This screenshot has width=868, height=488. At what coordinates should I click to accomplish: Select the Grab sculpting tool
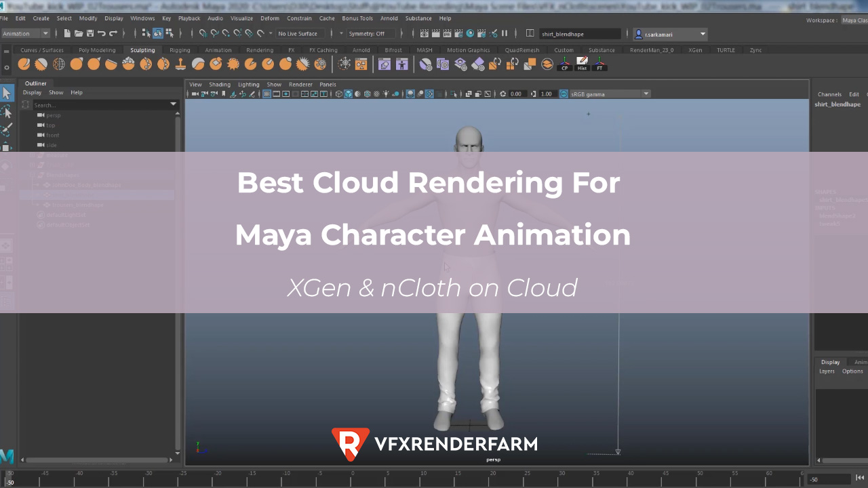(77, 64)
